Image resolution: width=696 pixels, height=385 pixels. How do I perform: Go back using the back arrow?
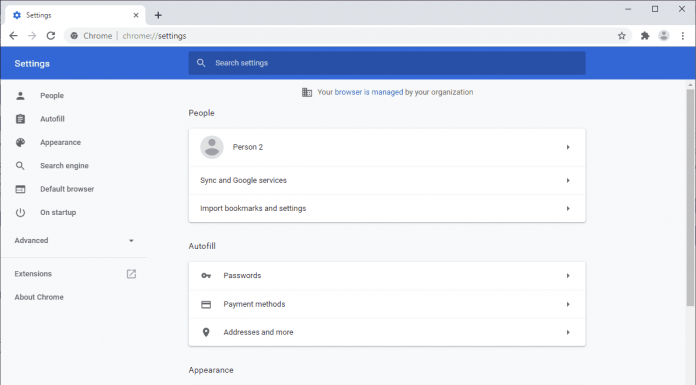(x=13, y=36)
